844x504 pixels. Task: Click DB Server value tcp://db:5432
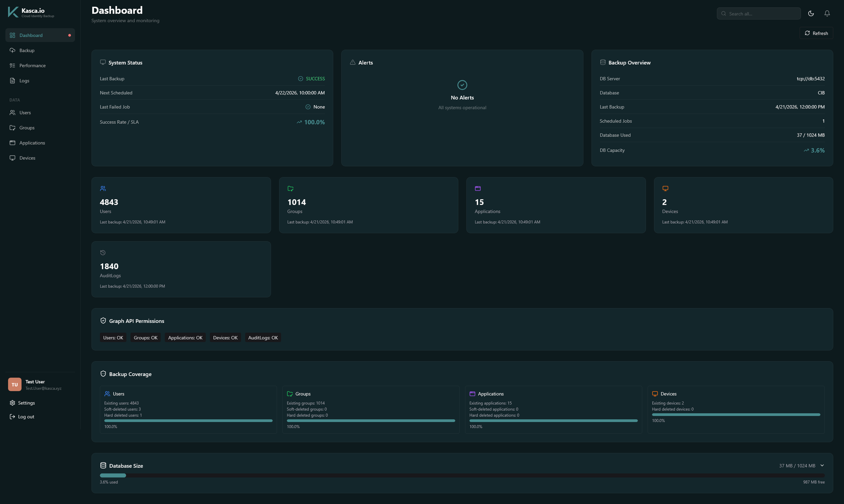[x=810, y=79]
